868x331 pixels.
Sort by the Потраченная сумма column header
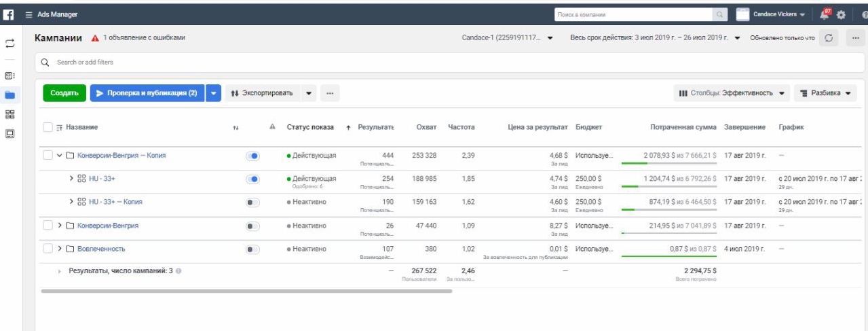683,127
